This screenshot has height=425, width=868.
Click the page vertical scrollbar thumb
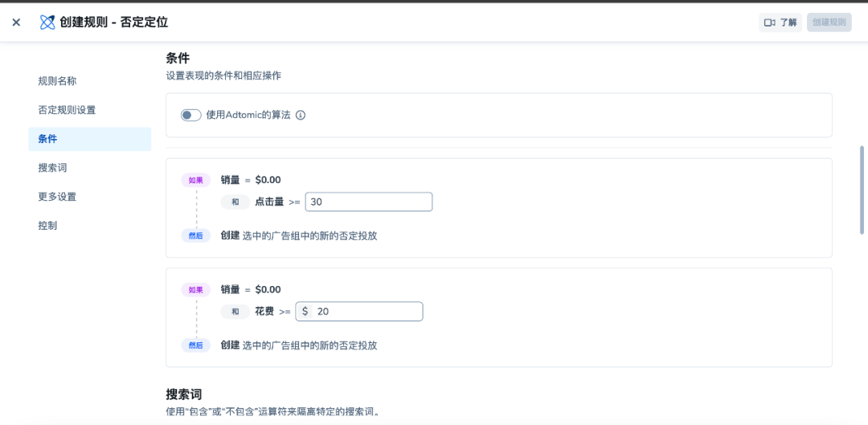[x=862, y=190]
